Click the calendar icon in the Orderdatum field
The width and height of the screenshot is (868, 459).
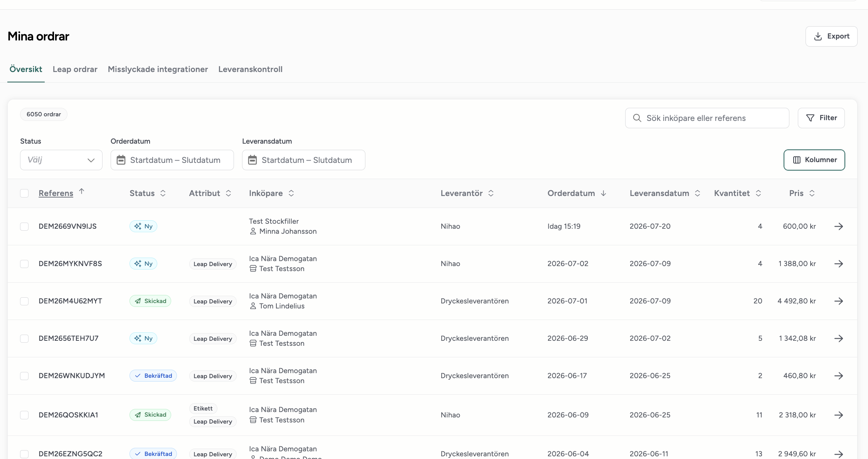click(x=121, y=160)
